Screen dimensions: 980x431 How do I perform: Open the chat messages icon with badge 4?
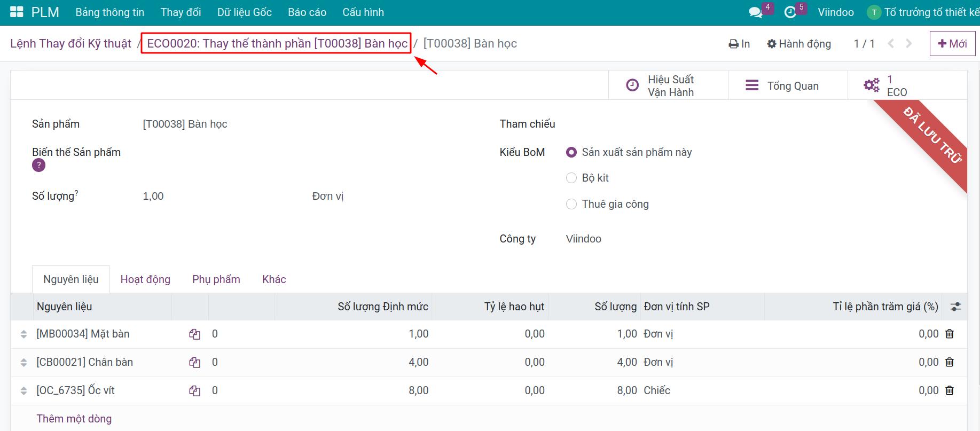[756, 12]
